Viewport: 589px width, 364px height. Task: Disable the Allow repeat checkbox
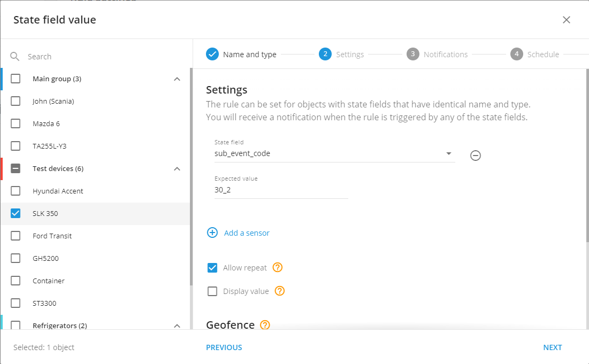click(x=212, y=268)
